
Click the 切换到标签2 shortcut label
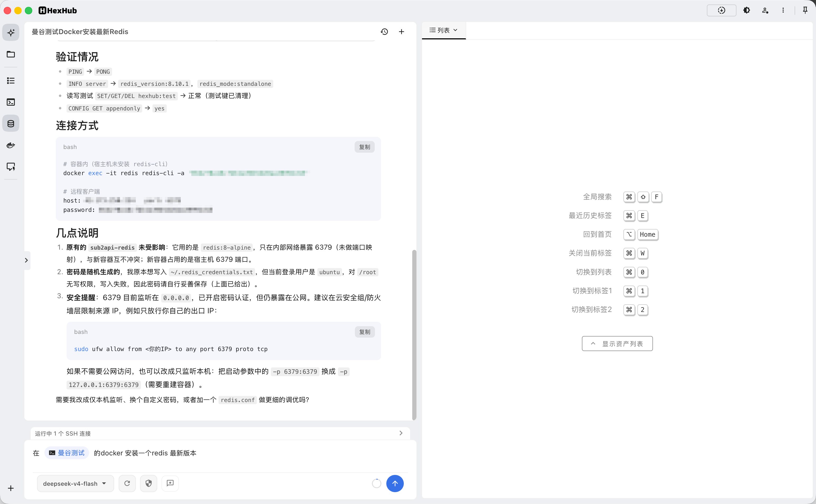tap(592, 310)
